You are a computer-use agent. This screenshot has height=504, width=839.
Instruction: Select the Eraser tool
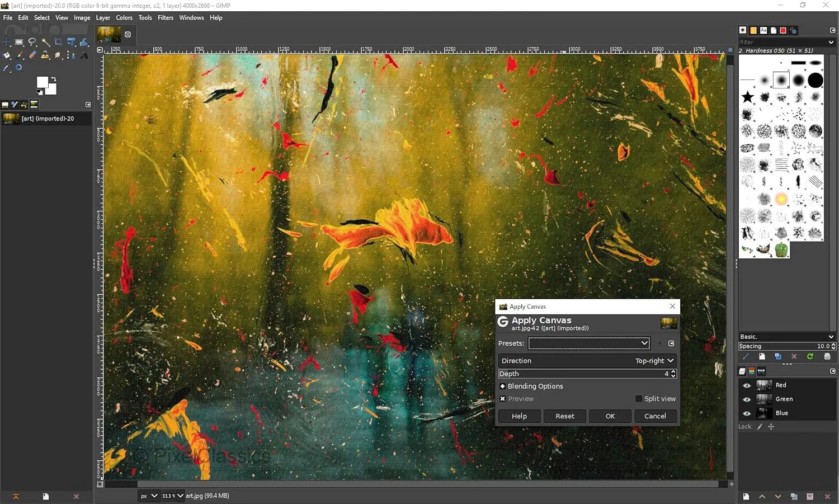coord(32,55)
